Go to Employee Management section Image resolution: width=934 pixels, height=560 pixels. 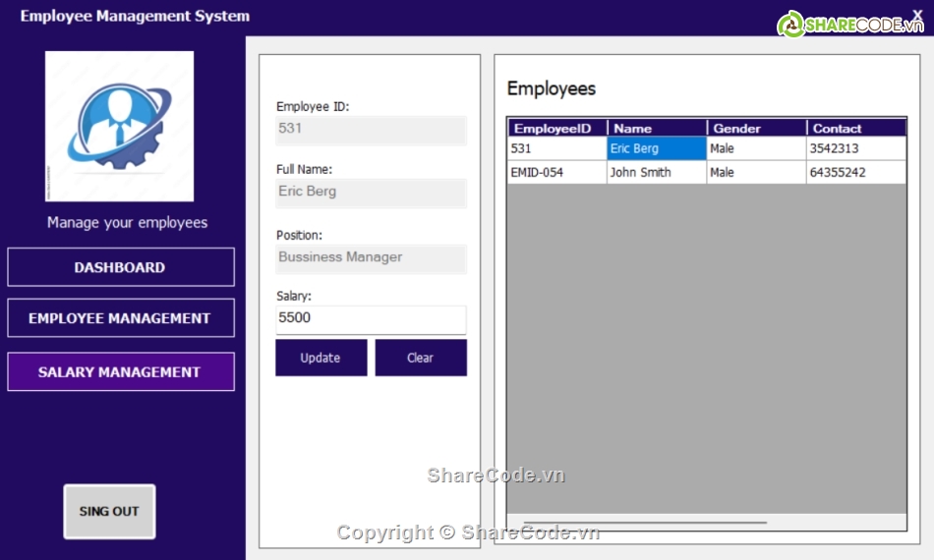120,318
